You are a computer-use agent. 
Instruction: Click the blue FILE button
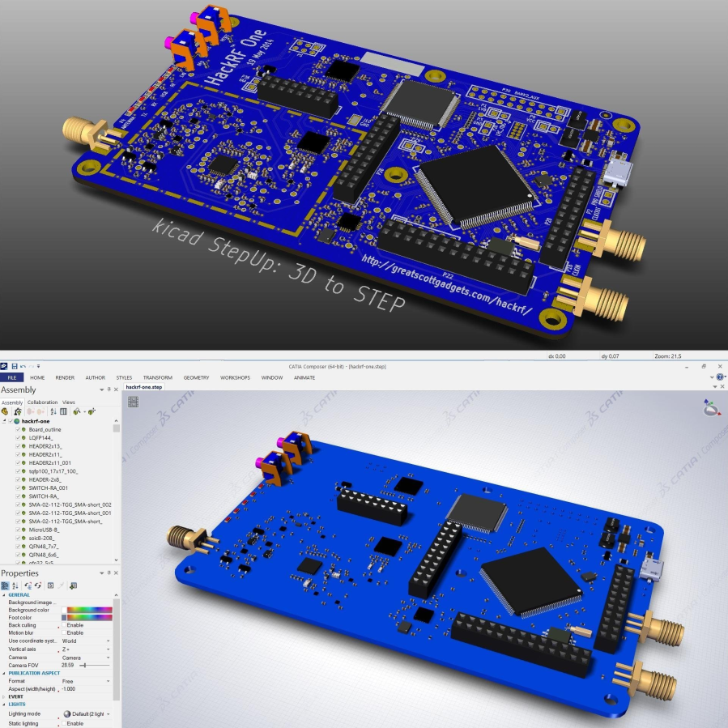(12, 377)
